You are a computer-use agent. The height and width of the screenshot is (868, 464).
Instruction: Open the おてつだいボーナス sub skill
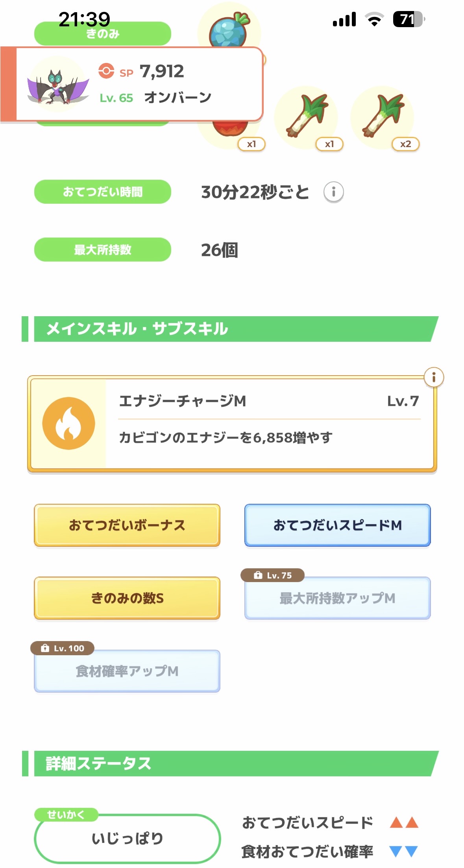127,525
